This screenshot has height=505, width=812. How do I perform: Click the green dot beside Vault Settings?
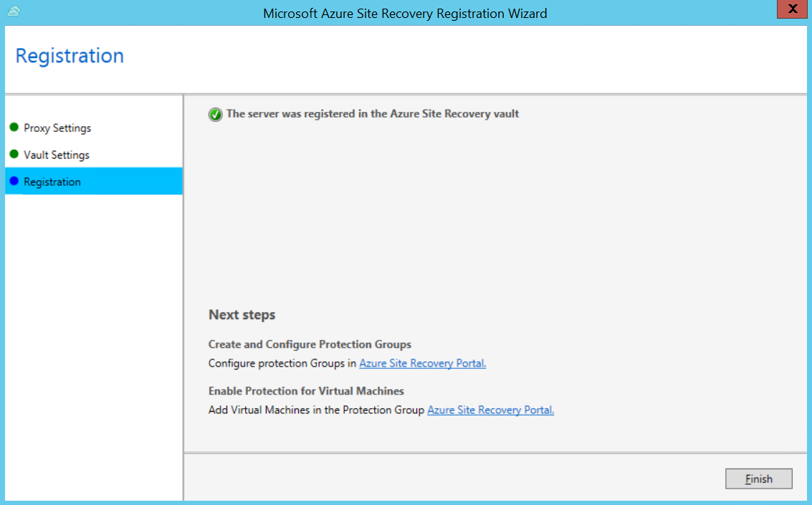coord(14,154)
